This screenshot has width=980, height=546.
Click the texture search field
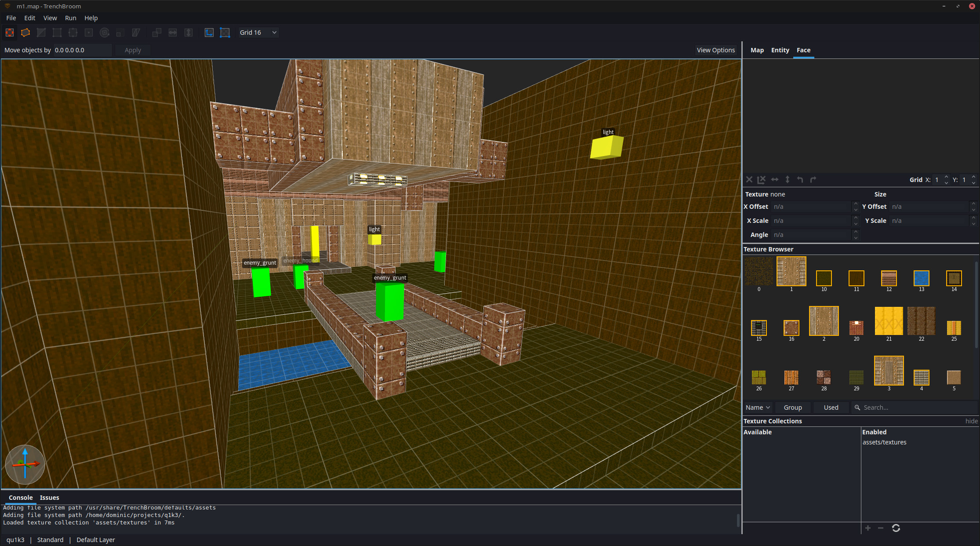click(914, 407)
